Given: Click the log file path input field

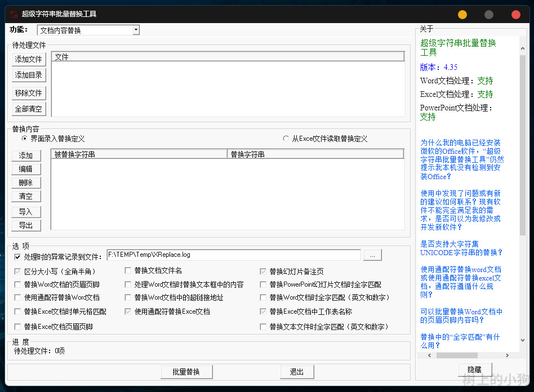Looking at the screenshot, I should (x=233, y=255).
